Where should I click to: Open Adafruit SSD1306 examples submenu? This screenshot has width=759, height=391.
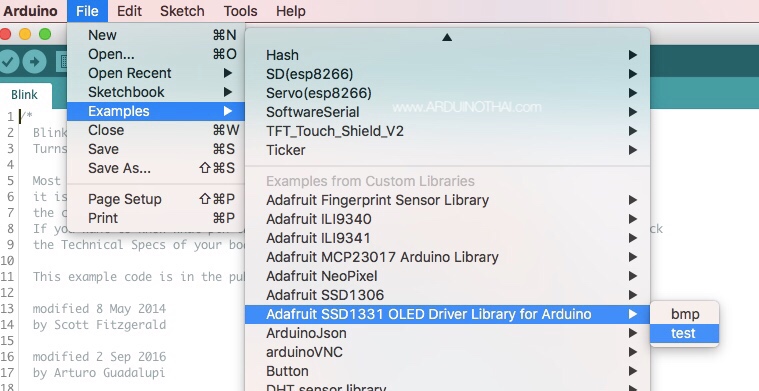coord(448,295)
